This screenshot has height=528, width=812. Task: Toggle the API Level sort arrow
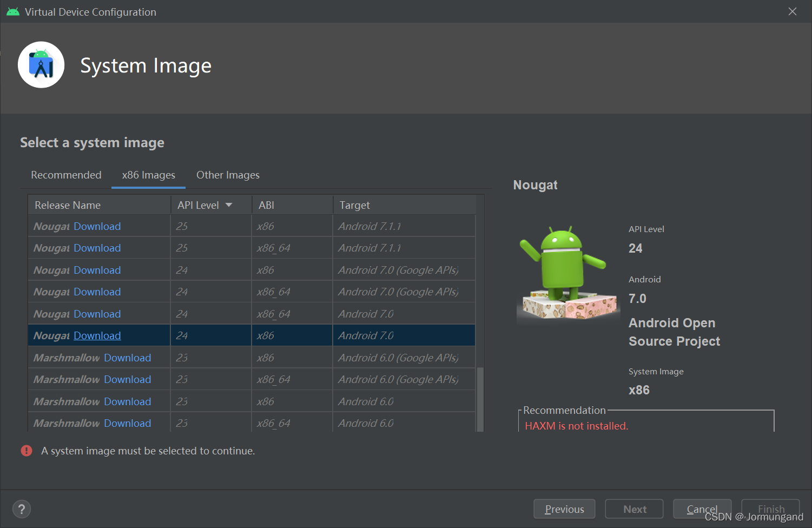coord(229,205)
